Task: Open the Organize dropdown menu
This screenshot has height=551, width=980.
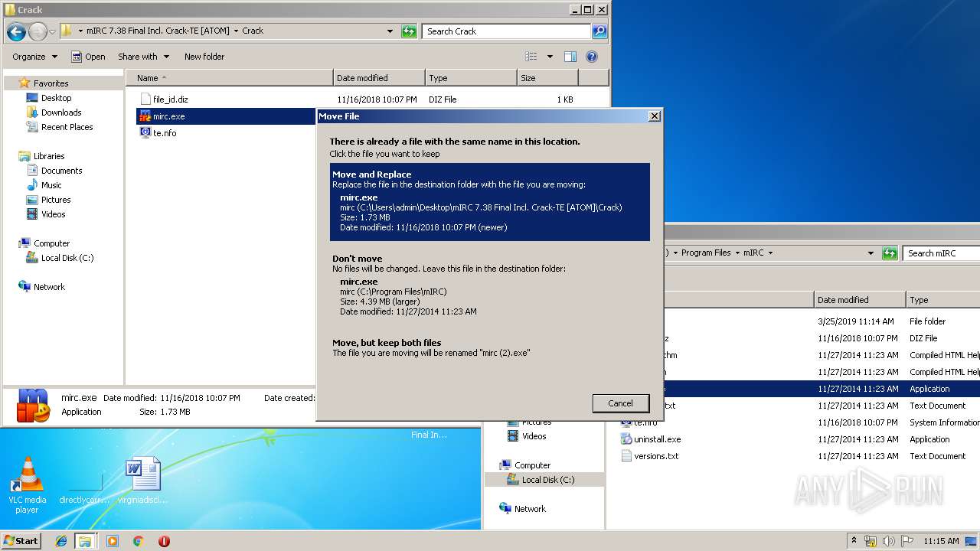Action: point(34,57)
